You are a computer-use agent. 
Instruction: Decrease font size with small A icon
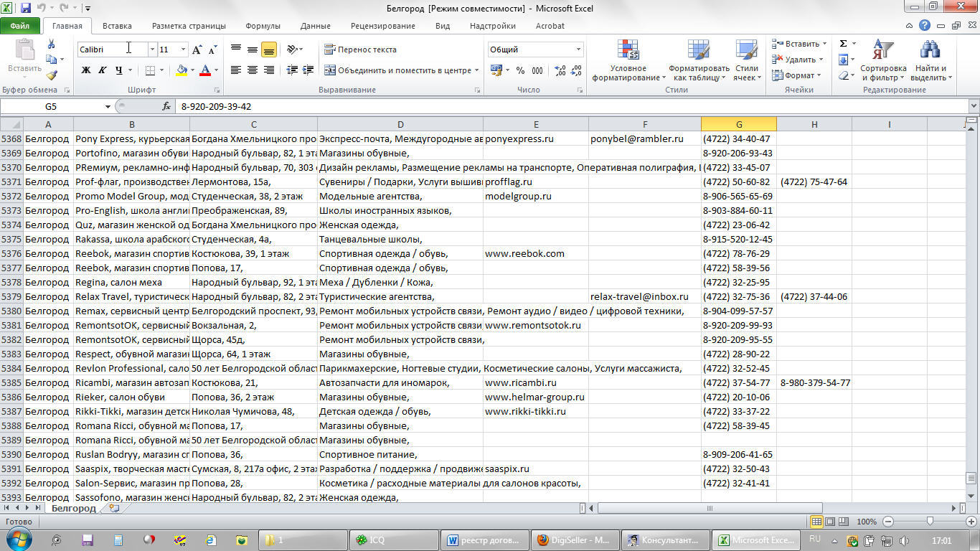tap(213, 50)
